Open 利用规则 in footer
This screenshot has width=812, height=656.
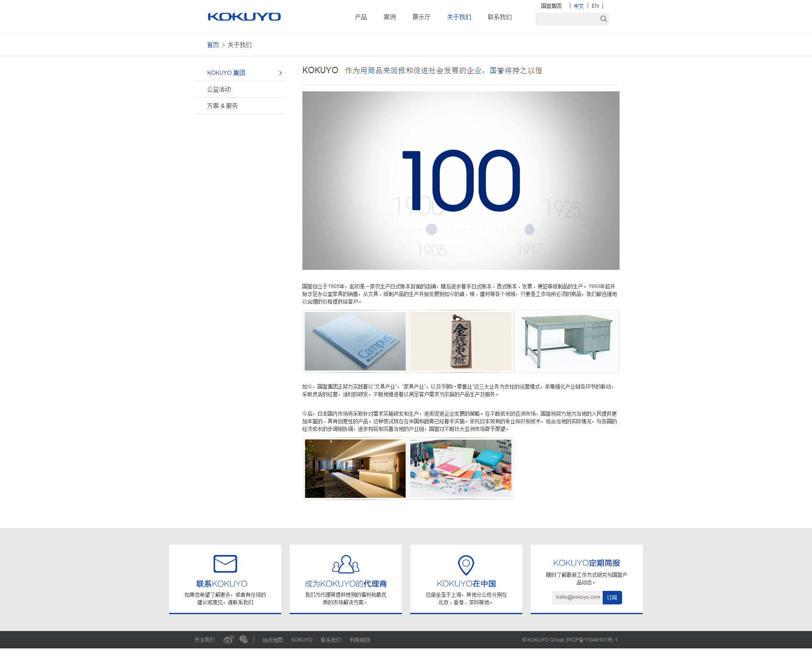(359, 640)
